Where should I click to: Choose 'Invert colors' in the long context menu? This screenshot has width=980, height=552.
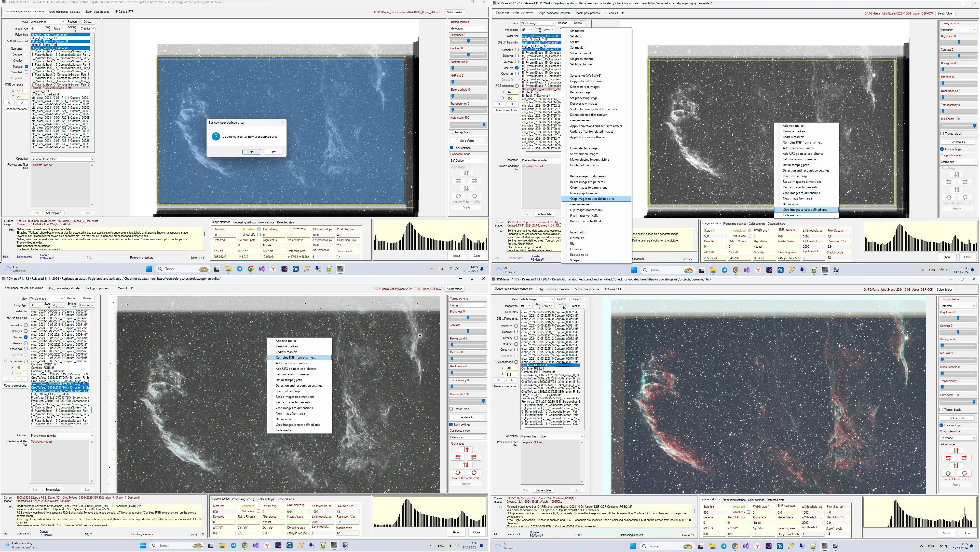[x=578, y=232]
